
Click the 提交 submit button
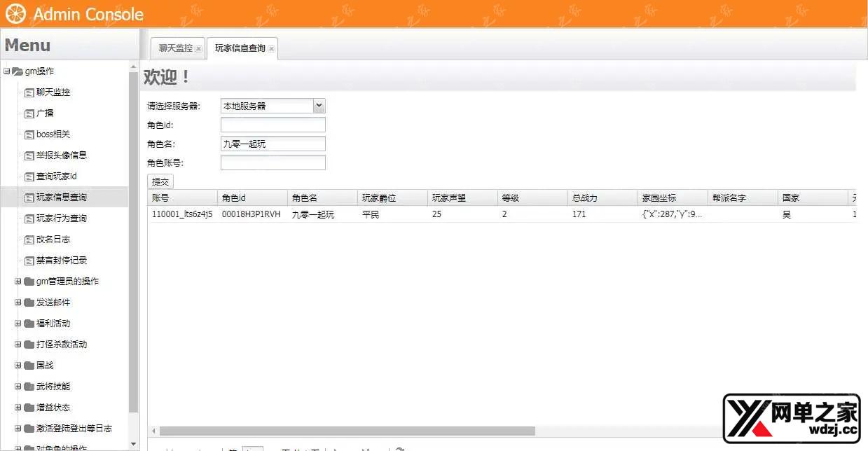tap(160, 181)
